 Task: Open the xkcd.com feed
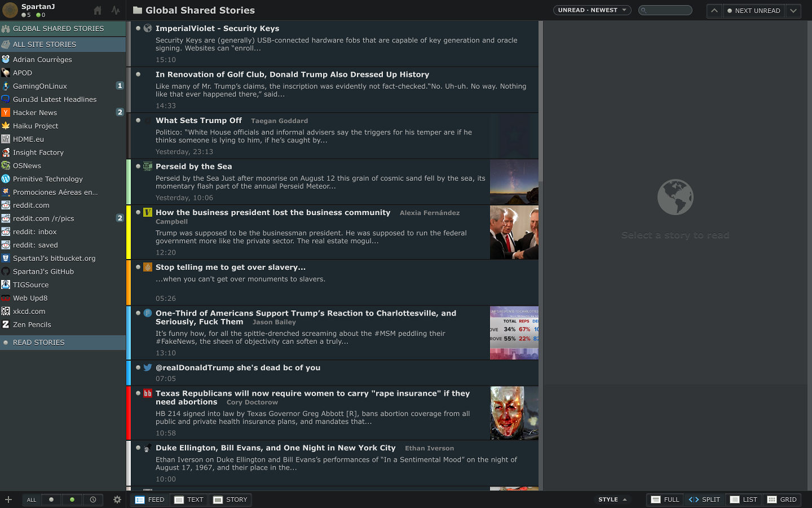(x=63, y=311)
